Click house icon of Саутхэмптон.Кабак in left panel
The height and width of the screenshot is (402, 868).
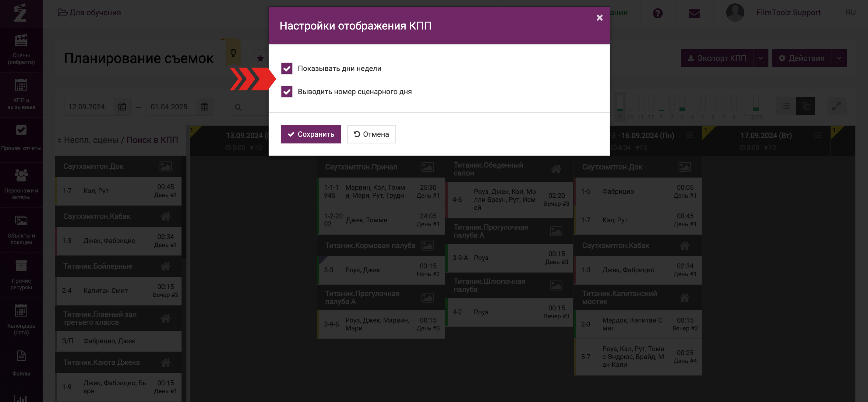pos(165,216)
